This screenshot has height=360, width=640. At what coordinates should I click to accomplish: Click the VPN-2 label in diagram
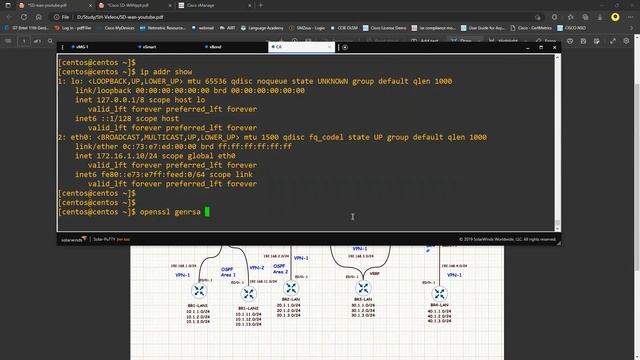[257, 268]
